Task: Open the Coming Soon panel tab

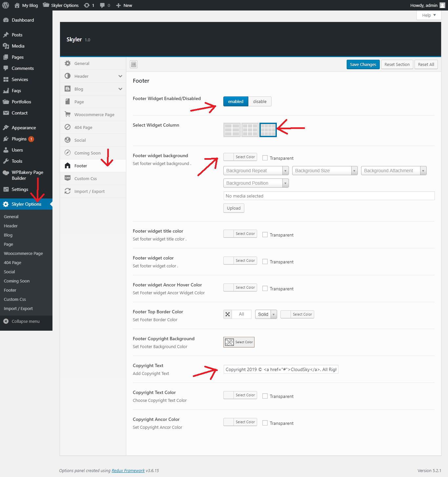Action: [93, 153]
